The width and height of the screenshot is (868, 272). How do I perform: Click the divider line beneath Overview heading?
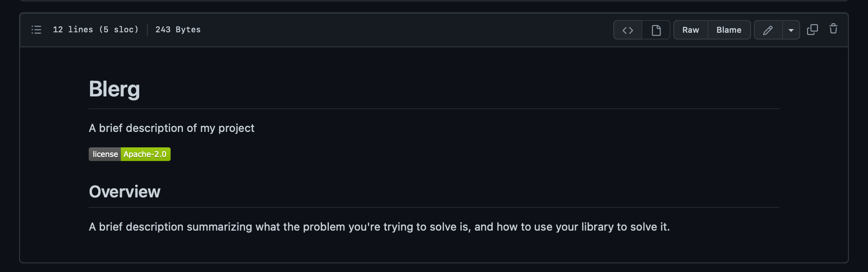click(x=434, y=207)
